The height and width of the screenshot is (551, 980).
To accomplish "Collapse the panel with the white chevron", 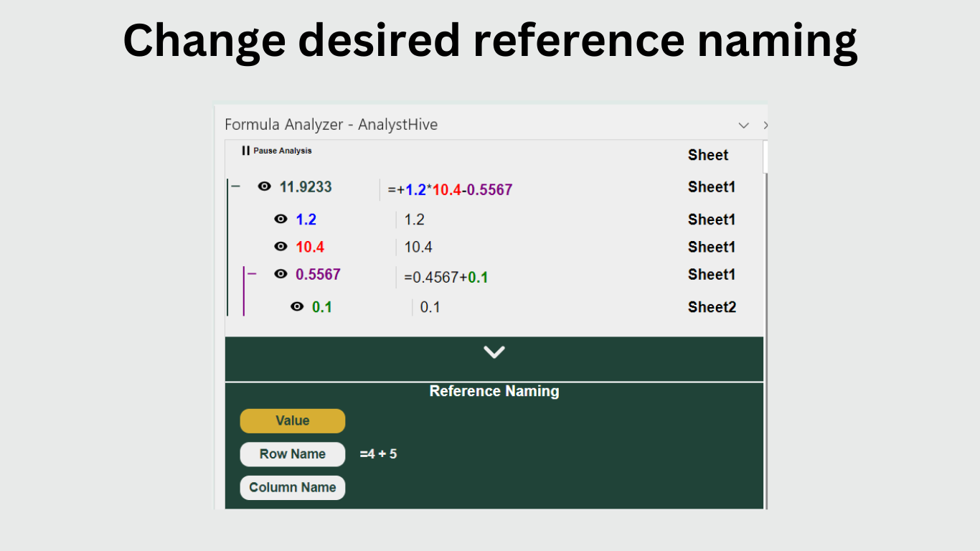I will pyautogui.click(x=494, y=352).
